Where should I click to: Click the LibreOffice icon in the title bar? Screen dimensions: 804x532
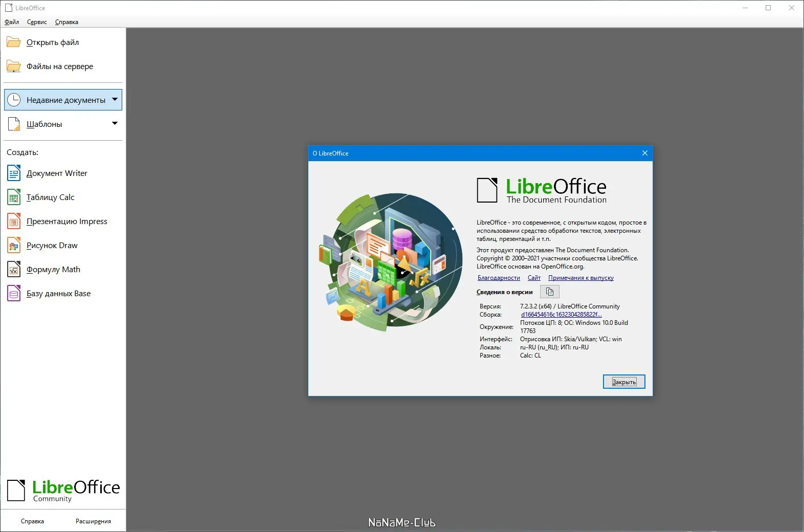click(x=9, y=8)
